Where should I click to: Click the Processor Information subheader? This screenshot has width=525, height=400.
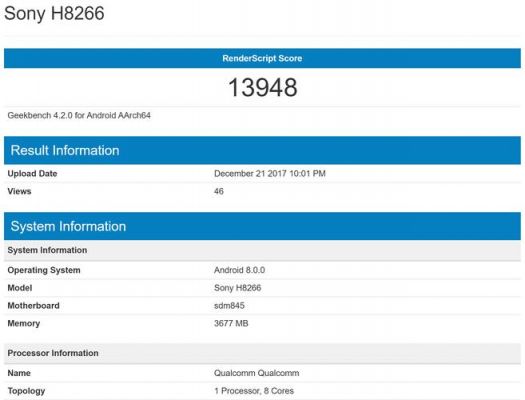click(x=262, y=353)
